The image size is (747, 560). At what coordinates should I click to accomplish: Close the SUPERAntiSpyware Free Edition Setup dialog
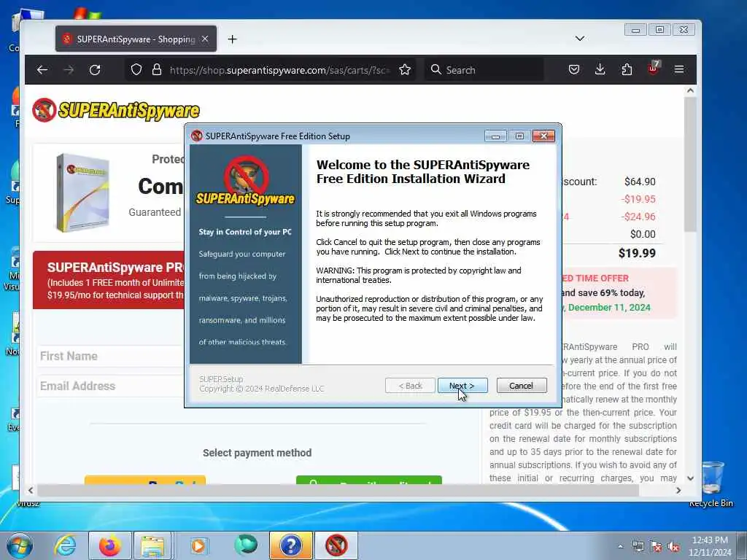[543, 136]
